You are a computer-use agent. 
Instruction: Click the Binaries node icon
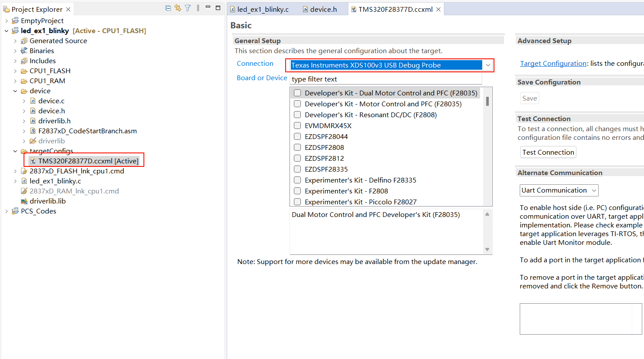tap(24, 51)
